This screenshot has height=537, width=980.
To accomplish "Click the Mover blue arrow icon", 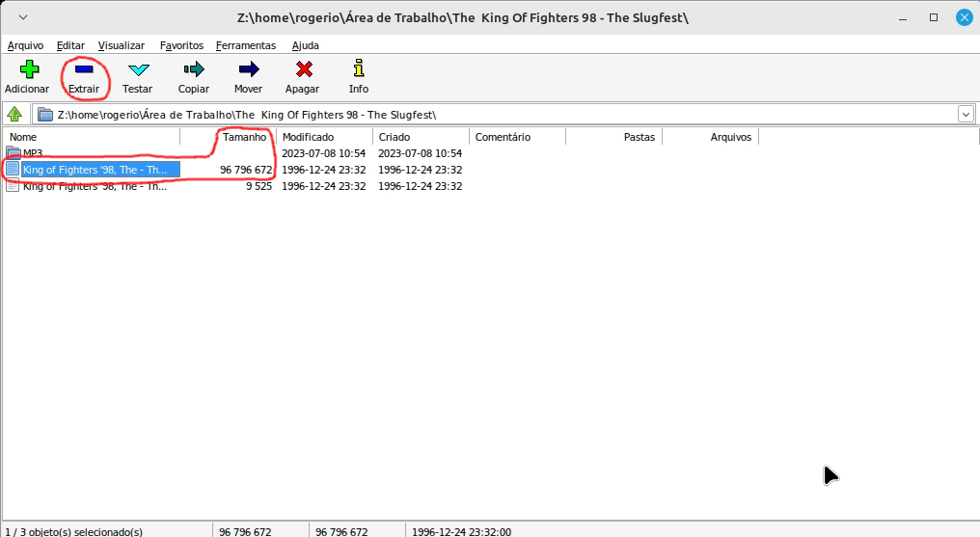I will click(248, 69).
